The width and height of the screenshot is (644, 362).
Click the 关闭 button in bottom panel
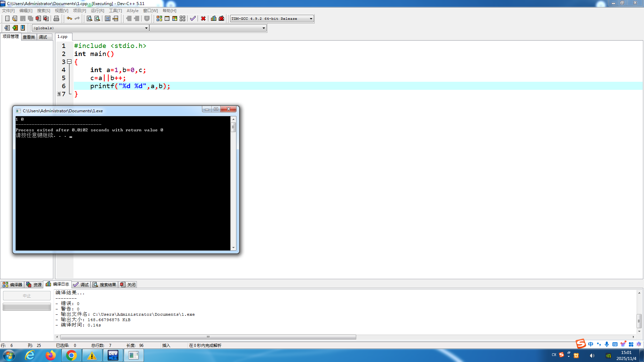(x=128, y=285)
